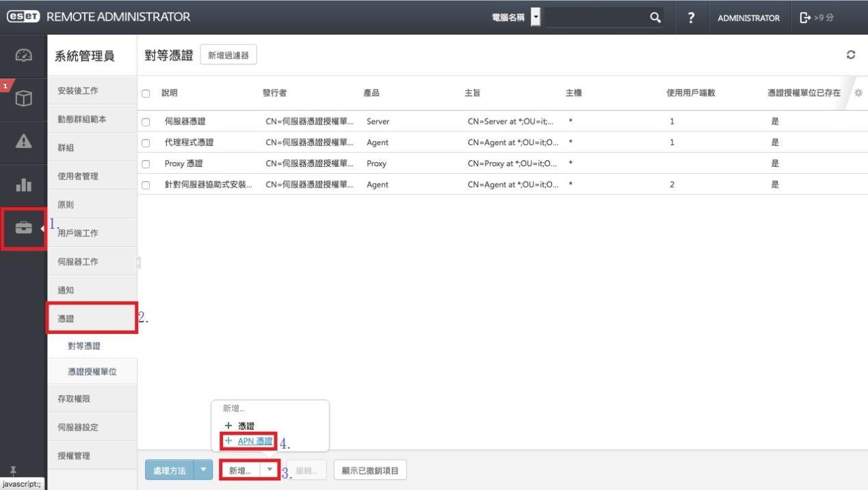The image size is (868, 490).
Task: Check the 伺服器憑證 row checkbox
Action: tap(145, 122)
